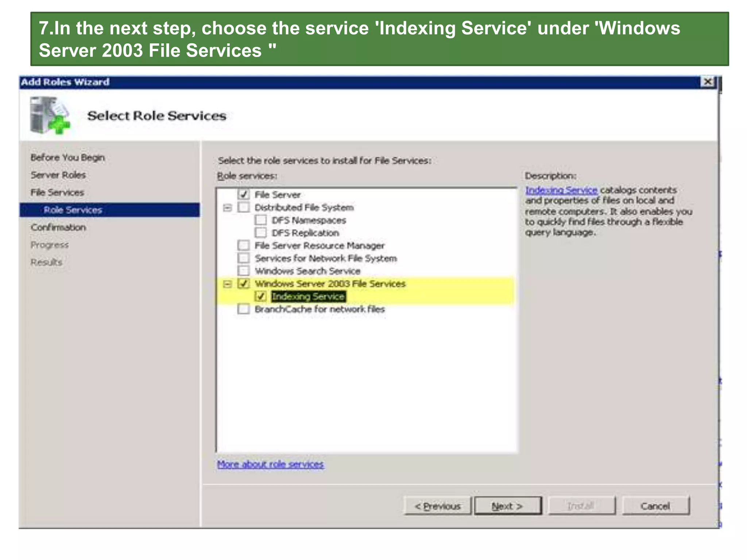The image size is (747, 560).
Task: Go to Server Roles step
Action: [58, 175]
